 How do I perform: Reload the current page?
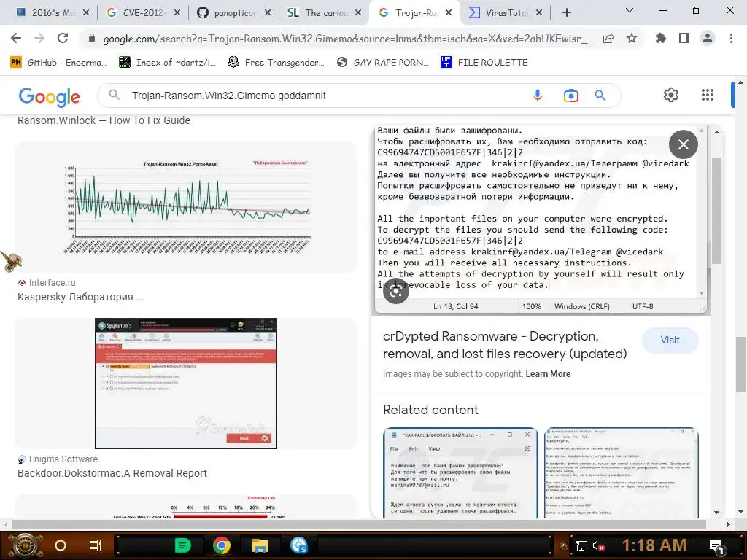point(63,38)
